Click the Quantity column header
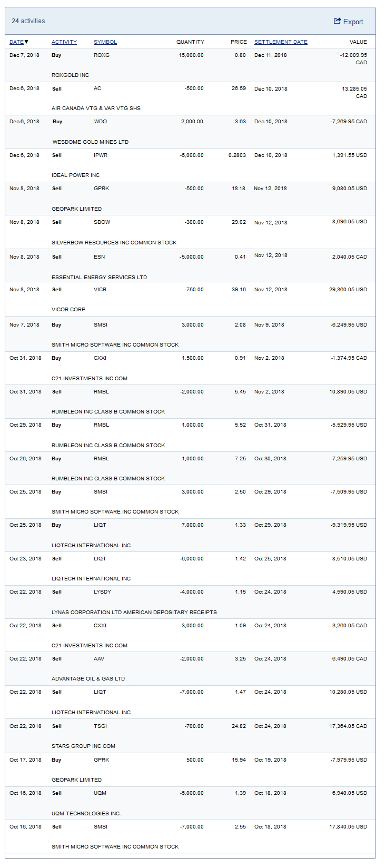 click(x=190, y=42)
